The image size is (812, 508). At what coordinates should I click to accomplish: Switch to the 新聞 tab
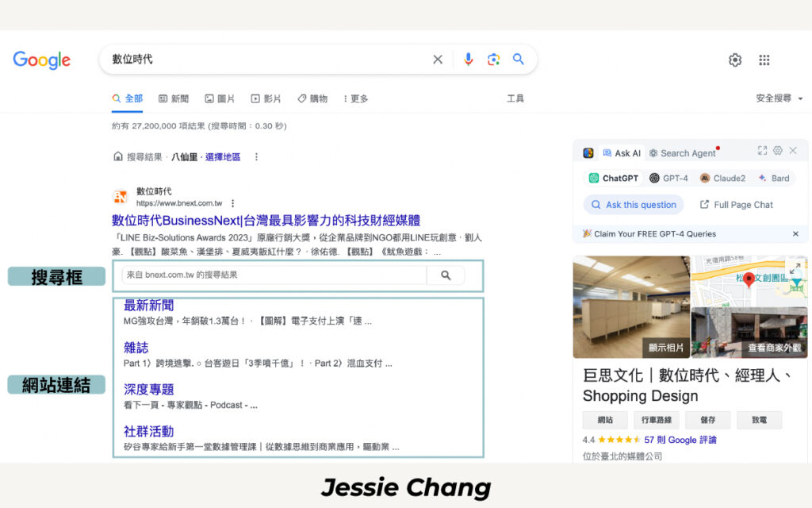pyautogui.click(x=174, y=98)
